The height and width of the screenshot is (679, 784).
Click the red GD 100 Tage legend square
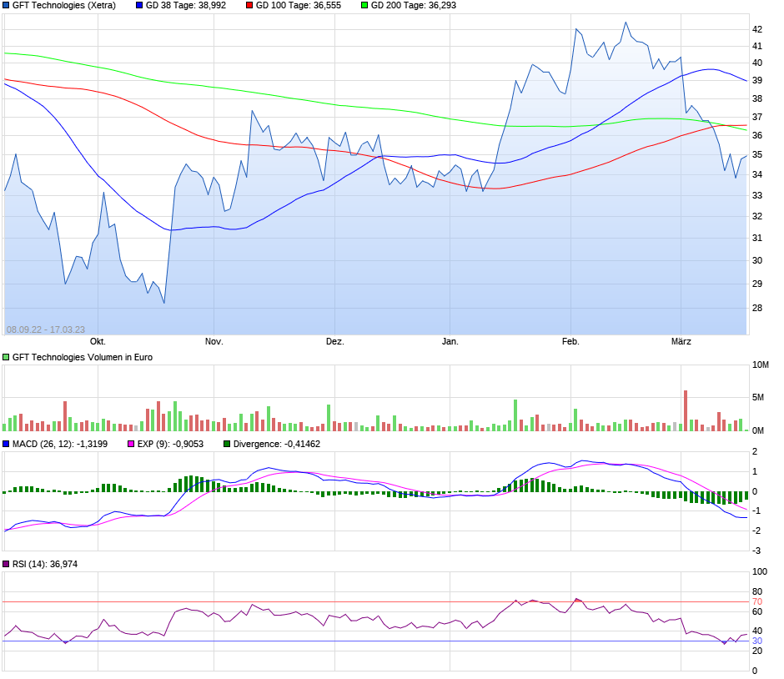[x=249, y=6]
